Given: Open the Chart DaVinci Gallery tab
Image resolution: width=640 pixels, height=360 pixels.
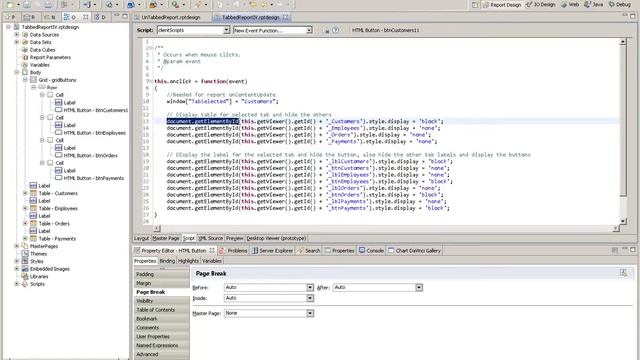Looking at the screenshot, I should 415,251.
